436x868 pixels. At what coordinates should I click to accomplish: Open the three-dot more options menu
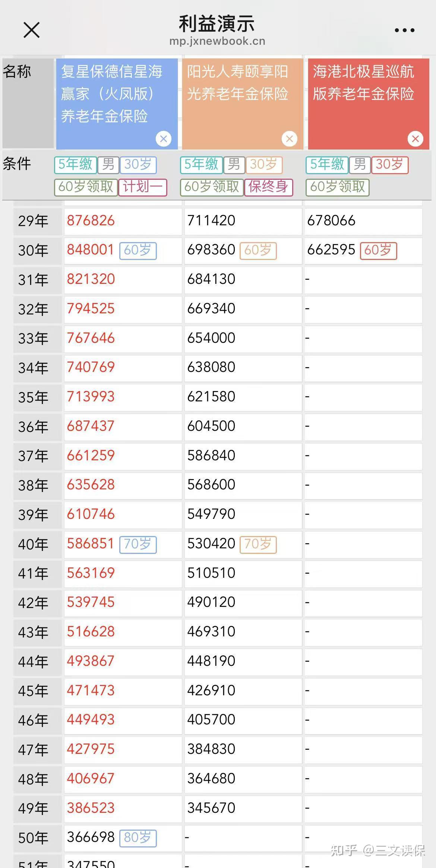click(404, 30)
